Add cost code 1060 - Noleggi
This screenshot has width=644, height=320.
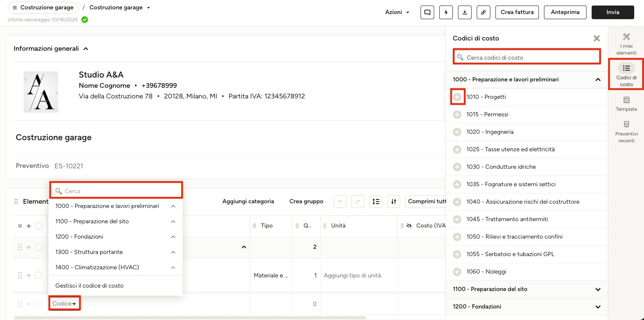pos(457,272)
